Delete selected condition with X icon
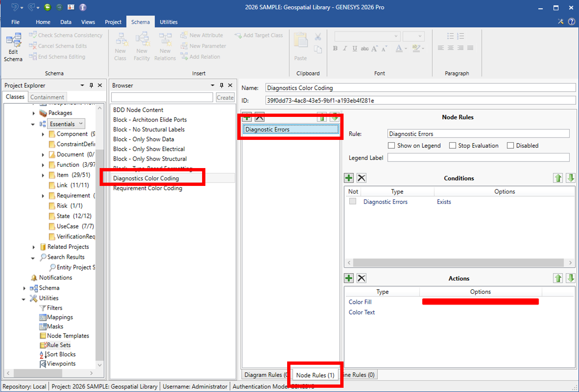The width and height of the screenshot is (579, 392). click(361, 178)
